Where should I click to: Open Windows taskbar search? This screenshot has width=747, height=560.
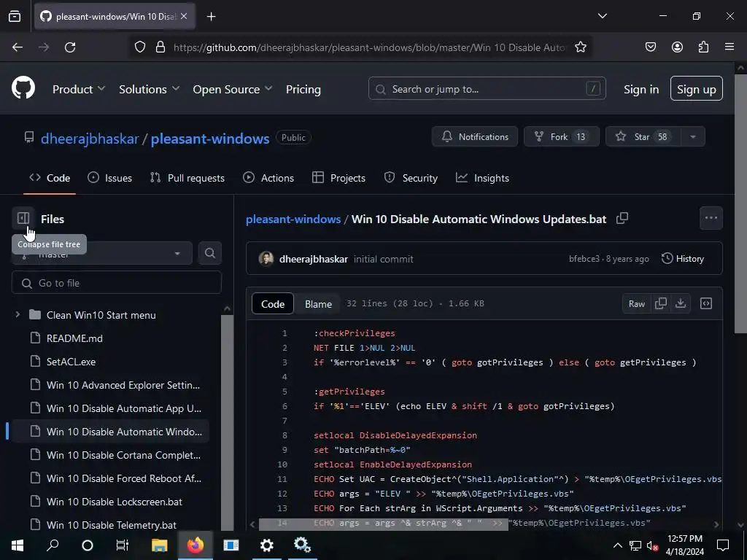pos(53,545)
